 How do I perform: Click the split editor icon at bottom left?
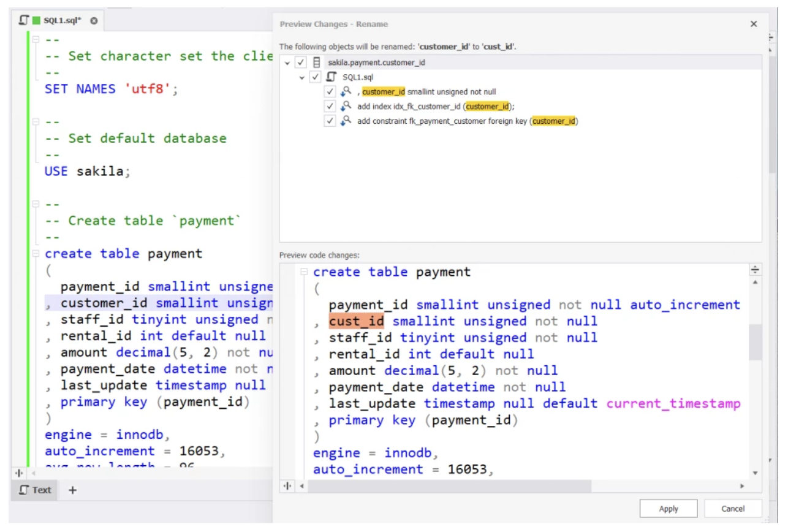click(19, 473)
